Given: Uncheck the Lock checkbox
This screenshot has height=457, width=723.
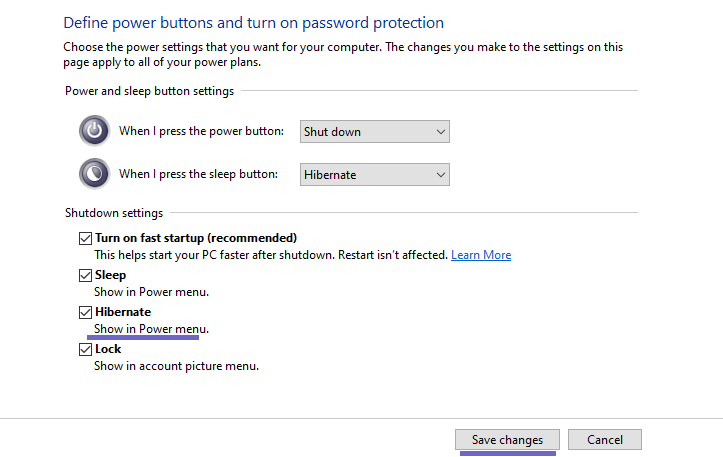Looking at the screenshot, I should pos(85,349).
